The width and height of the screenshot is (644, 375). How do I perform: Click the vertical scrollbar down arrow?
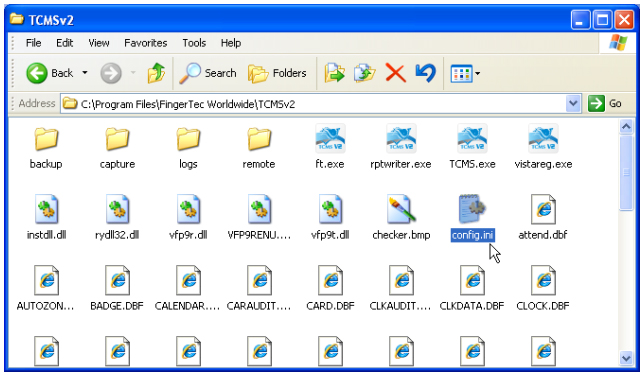coord(626,358)
